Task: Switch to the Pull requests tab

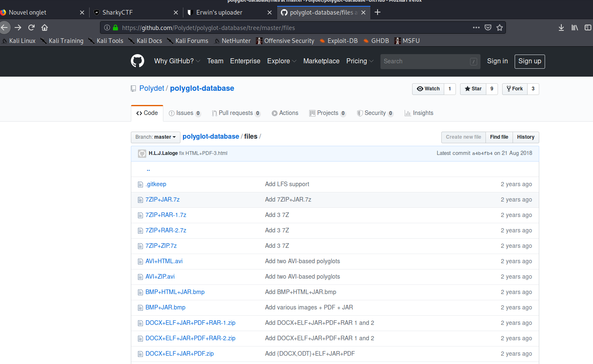Action: pyautogui.click(x=235, y=113)
